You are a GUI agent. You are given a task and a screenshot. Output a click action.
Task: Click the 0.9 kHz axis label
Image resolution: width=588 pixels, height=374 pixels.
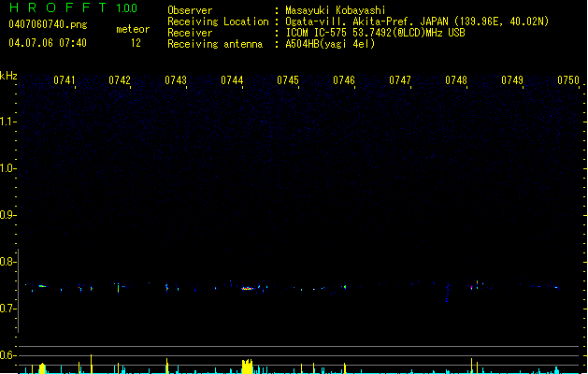[x=7, y=215]
